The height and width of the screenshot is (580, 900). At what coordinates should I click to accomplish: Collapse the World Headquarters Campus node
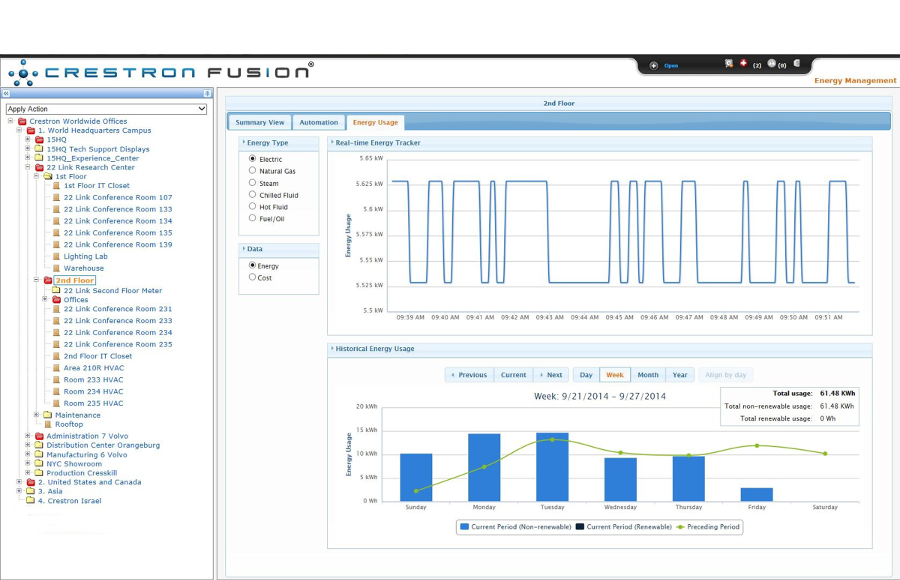pyautogui.click(x=19, y=130)
